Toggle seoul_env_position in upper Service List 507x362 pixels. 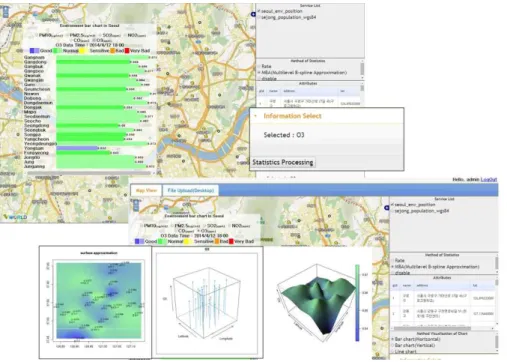click(259, 11)
